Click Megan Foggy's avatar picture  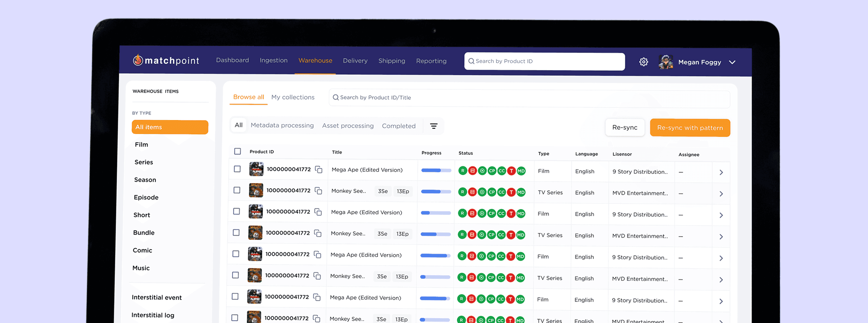(666, 62)
